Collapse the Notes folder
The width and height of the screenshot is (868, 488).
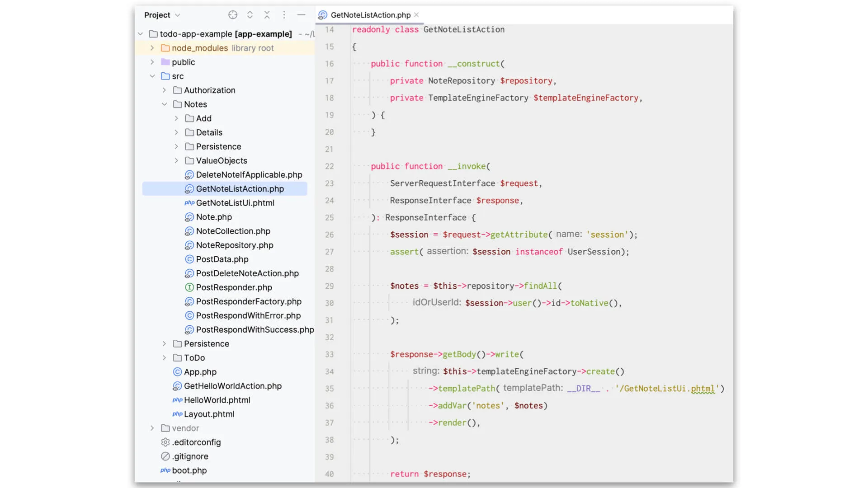164,104
